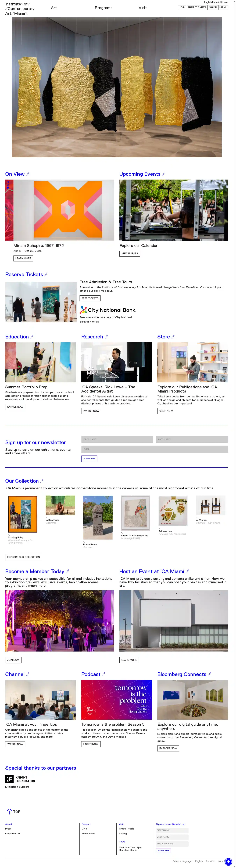Click the Institute of Contemporary Art Miami logo

point(20,9)
